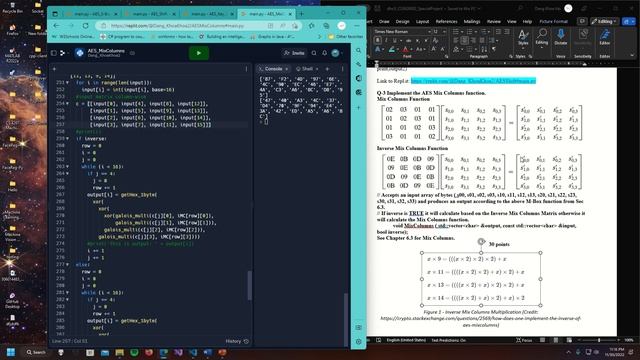Image resolution: width=640 pixels, height=360 pixels.
Task: Open the Layout tab in Word
Action: coord(422,21)
